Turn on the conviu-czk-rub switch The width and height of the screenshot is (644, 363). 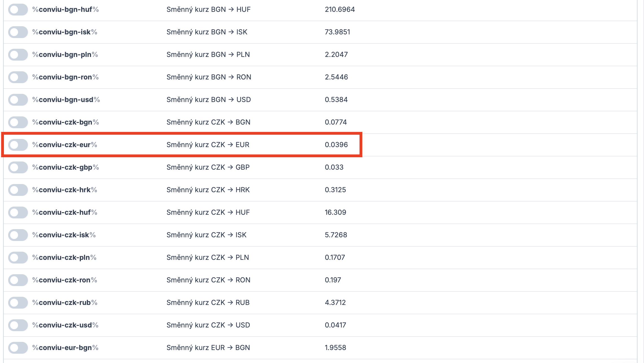[x=18, y=303]
